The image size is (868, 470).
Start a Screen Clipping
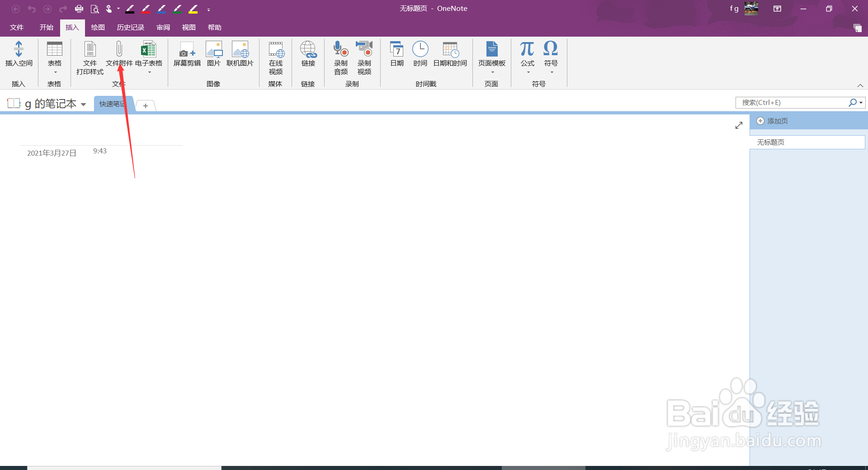pyautogui.click(x=187, y=54)
